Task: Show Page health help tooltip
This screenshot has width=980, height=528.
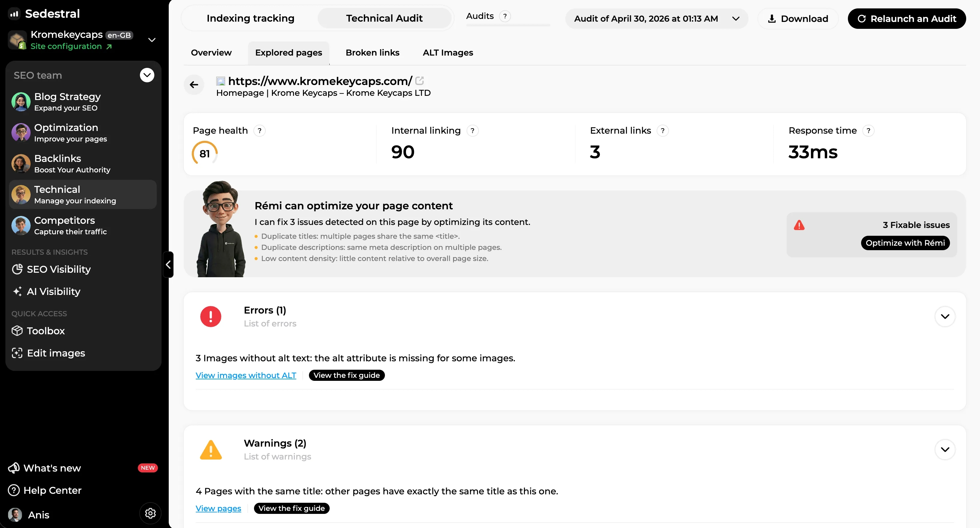Action: 259,131
